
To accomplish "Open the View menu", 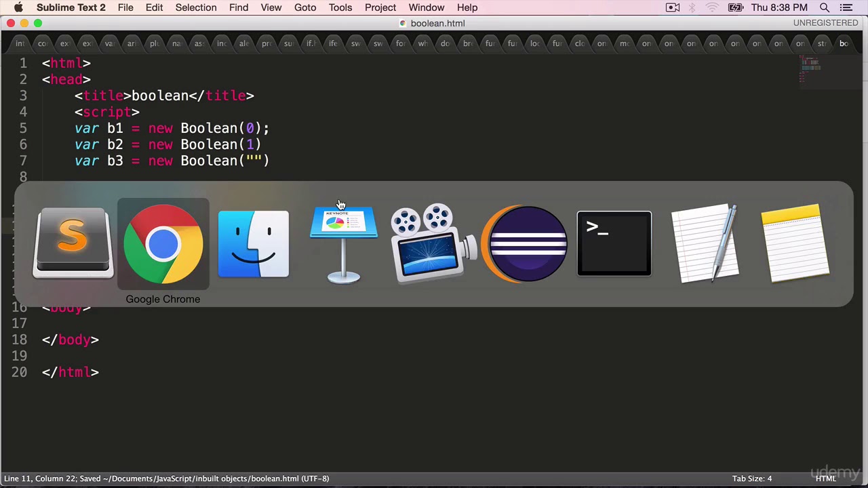I will coord(271,7).
